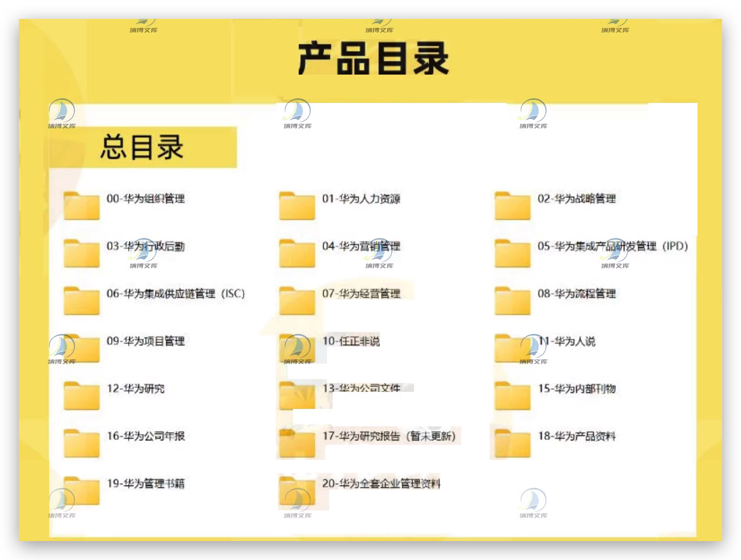The width and height of the screenshot is (741, 560).
Task: Click the 总目录 section heading
Action: pyautogui.click(x=142, y=147)
